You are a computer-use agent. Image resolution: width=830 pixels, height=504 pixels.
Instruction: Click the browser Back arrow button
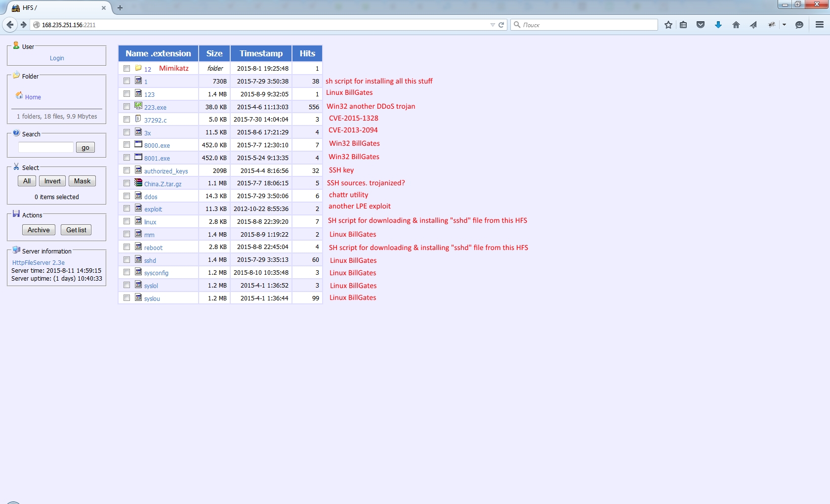pyautogui.click(x=10, y=25)
